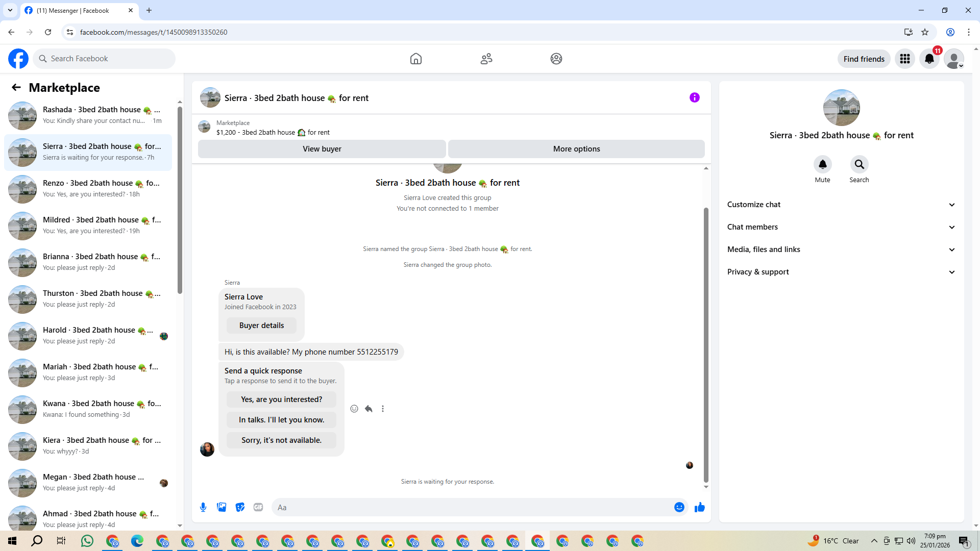Screen dimensions: 980x551
Task: Attach a photo or file
Action: pos(222,507)
